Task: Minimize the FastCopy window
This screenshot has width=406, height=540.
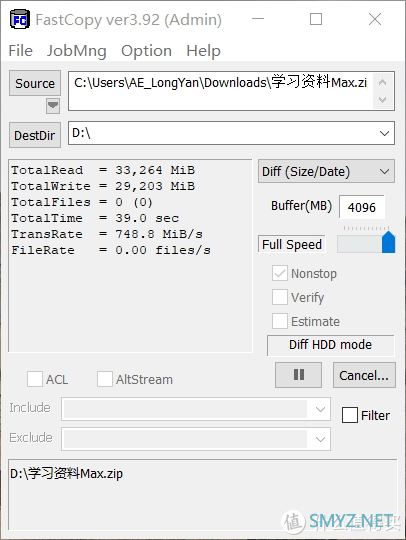Action: [258, 19]
